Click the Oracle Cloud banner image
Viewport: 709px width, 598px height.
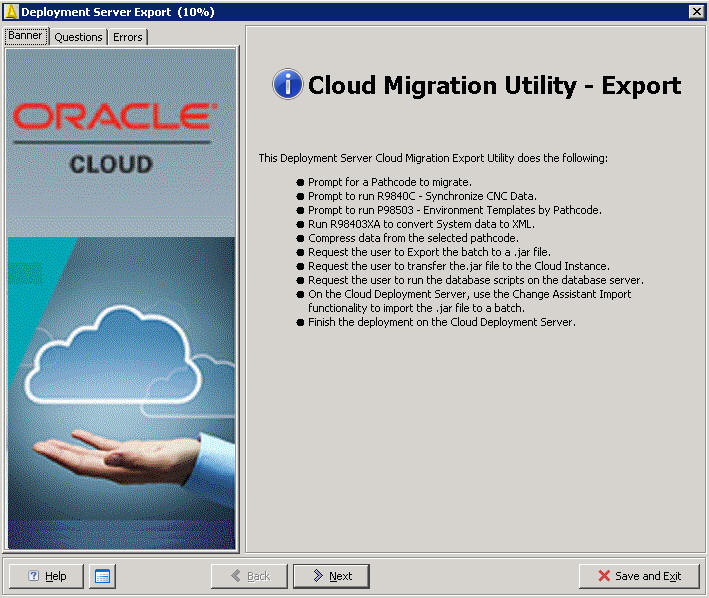[x=122, y=299]
